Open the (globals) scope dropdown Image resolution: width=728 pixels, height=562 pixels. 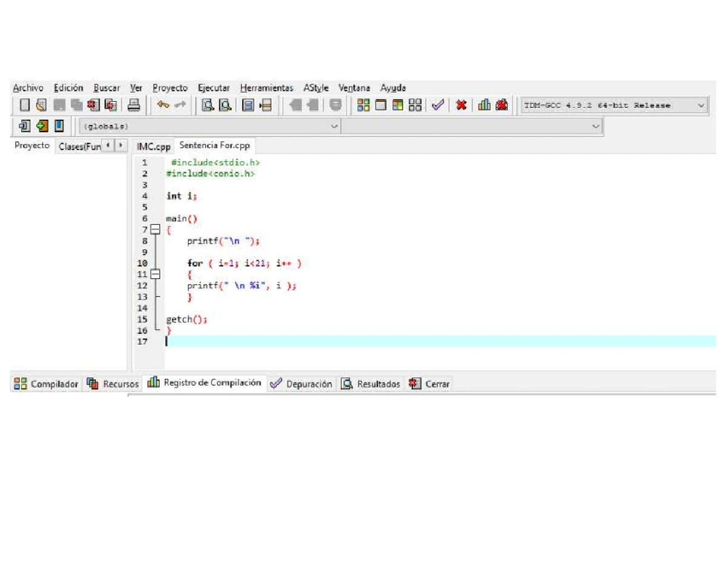pos(210,126)
